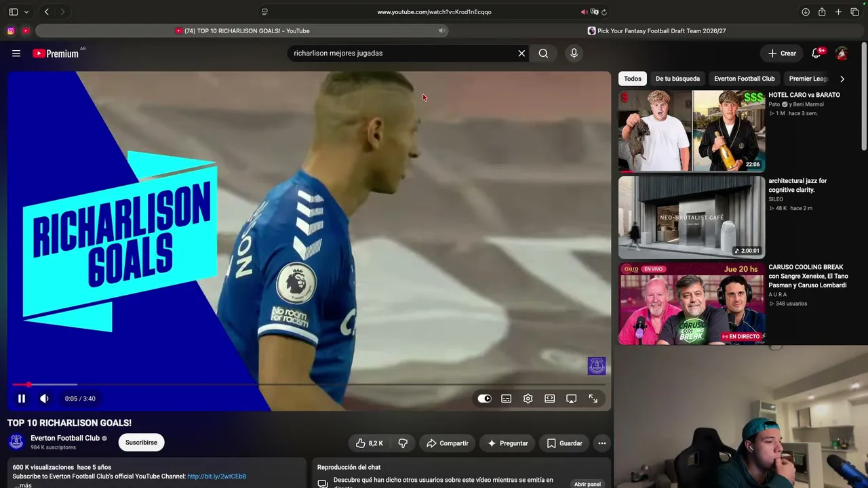The image size is (868, 488).
Task: Click the youtube.com address bar
Action: [434, 12]
